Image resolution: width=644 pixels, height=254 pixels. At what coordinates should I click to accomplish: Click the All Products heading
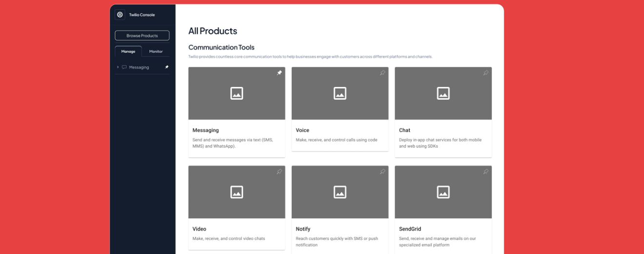pyautogui.click(x=213, y=31)
